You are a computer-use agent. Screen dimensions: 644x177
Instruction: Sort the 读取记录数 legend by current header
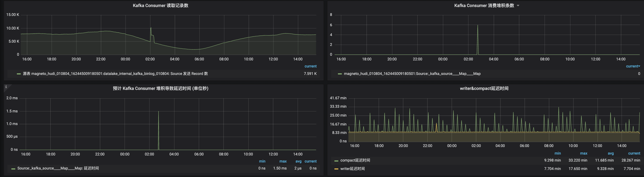pos(311,66)
